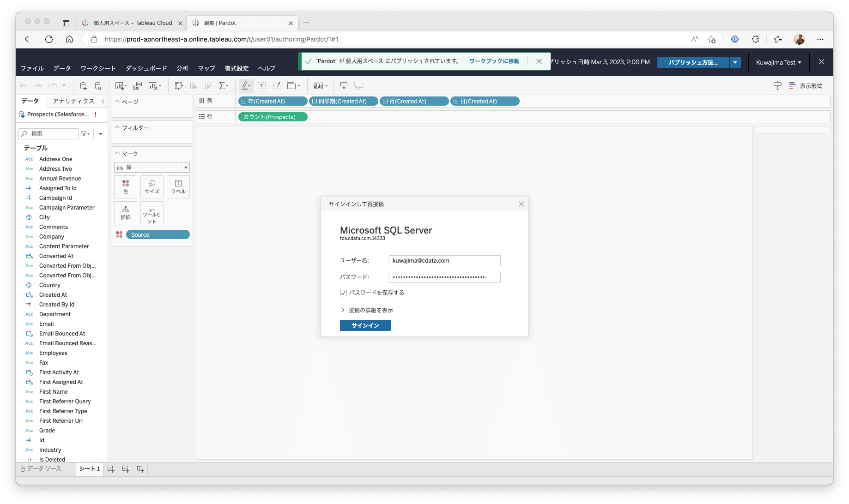849x504 pixels.
Task: Open browser extensions puzzle icon
Action: pyautogui.click(x=755, y=39)
